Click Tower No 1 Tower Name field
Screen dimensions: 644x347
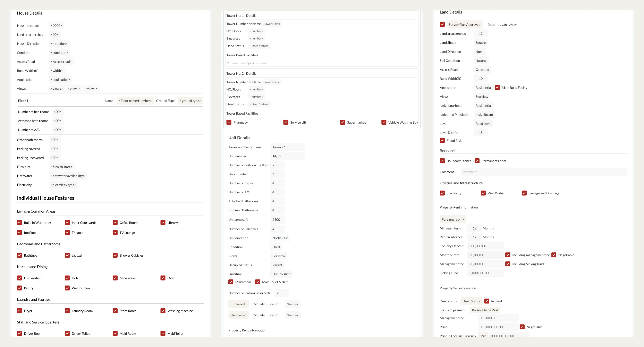click(272, 24)
